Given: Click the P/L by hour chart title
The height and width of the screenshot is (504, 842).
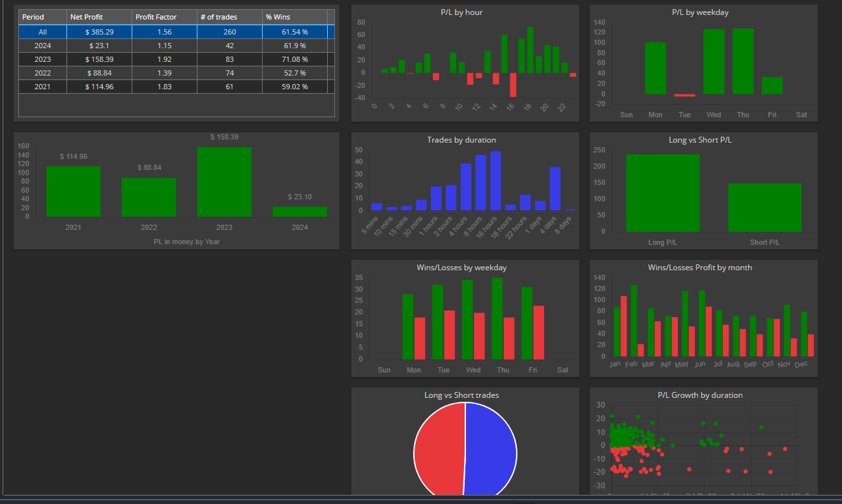Looking at the screenshot, I should point(461,12).
